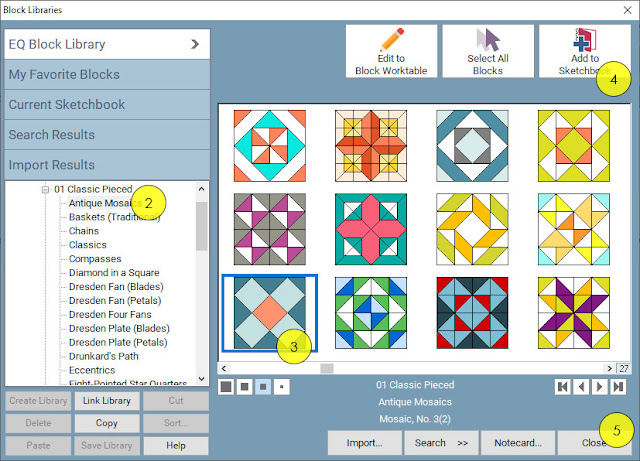Choose smallest block display size icon
Screen dimensions: 640x461
(282, 386)
